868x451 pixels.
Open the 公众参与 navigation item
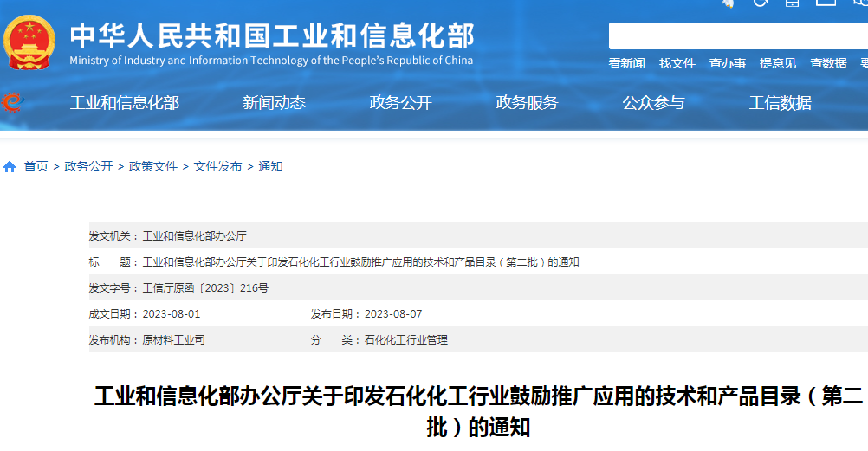[x=653, y=103]
